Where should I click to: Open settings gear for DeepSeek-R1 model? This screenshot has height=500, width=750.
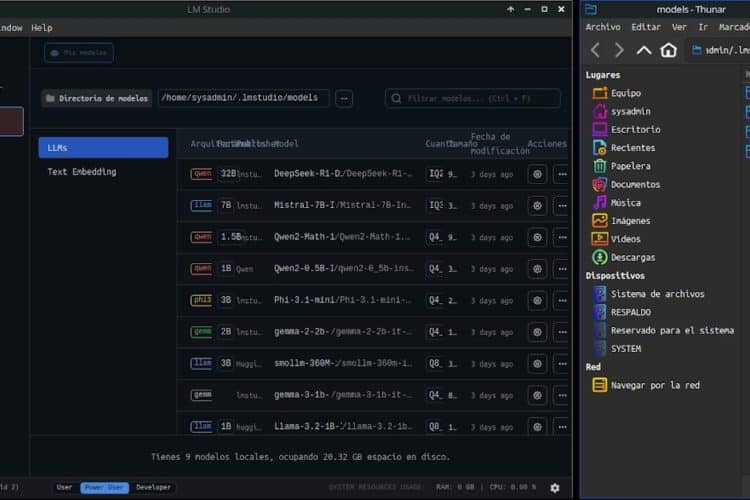(x=537, y=174)
